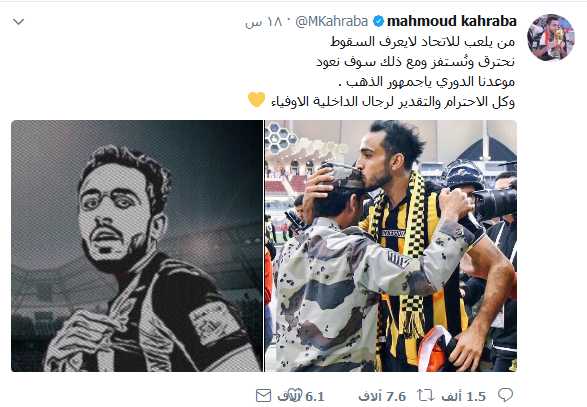Open the @MKahraba handle link

[x=332, y=22]
